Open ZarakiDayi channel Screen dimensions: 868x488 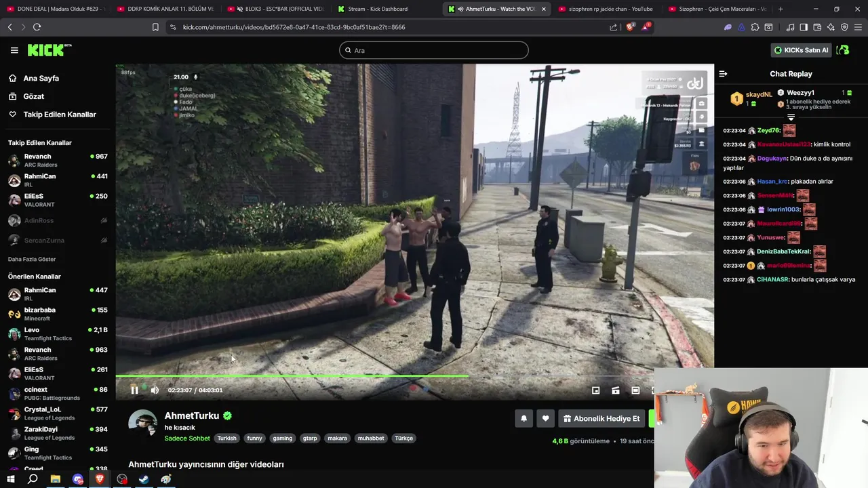[58, 433]
